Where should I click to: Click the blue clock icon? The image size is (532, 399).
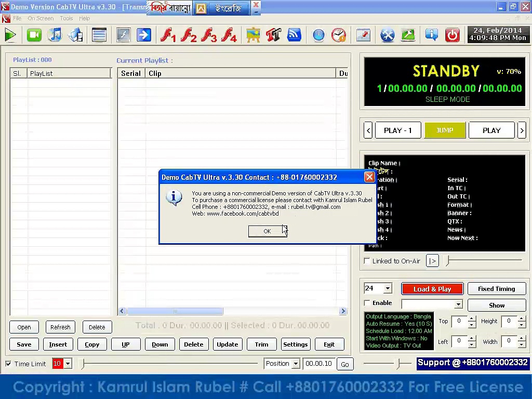coord(318,35)
